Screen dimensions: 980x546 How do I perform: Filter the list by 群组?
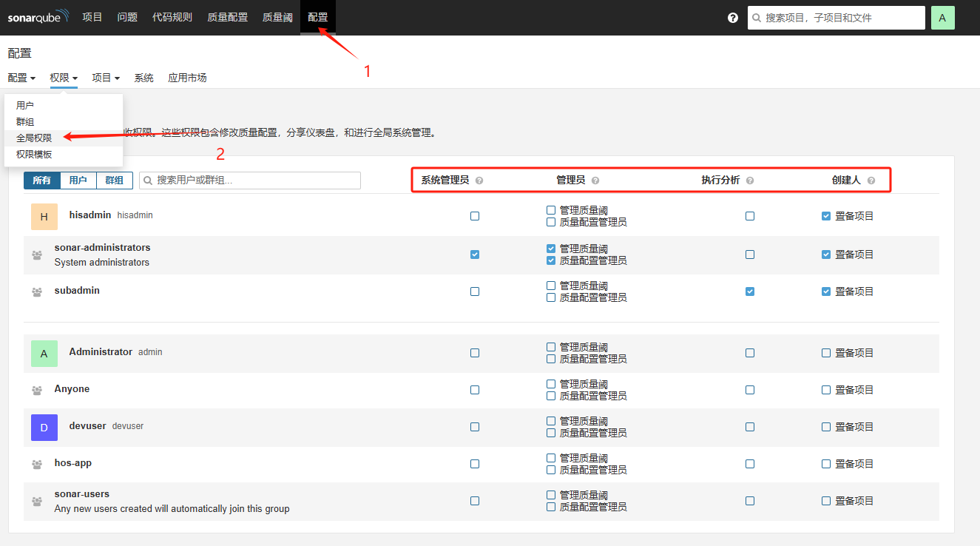tap(115, 181)
